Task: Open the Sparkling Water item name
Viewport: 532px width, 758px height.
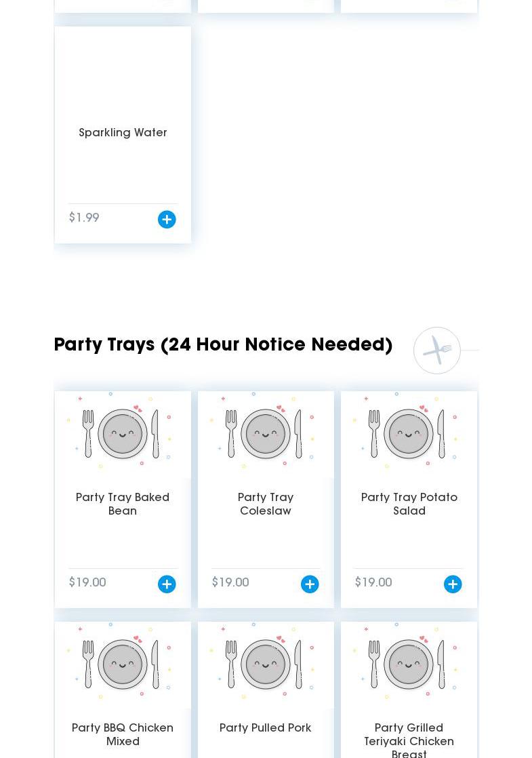Action: [x=123, y=133]
